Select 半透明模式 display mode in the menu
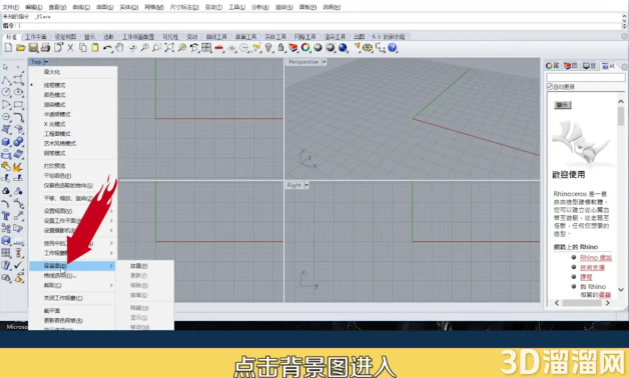The height and width of the screenshot is (378, 629). pos(57,114)
